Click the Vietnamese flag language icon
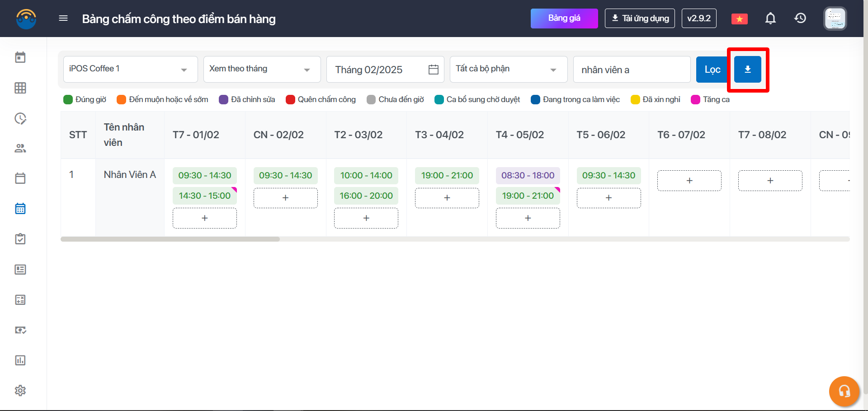Image resolution: width=868 pixels, height=411 pixels. [739, 19]
